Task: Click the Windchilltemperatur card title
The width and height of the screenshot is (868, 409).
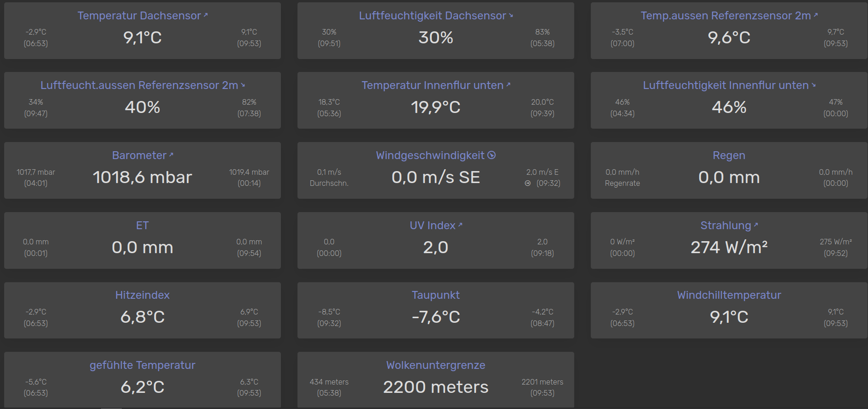Action: 729,295
